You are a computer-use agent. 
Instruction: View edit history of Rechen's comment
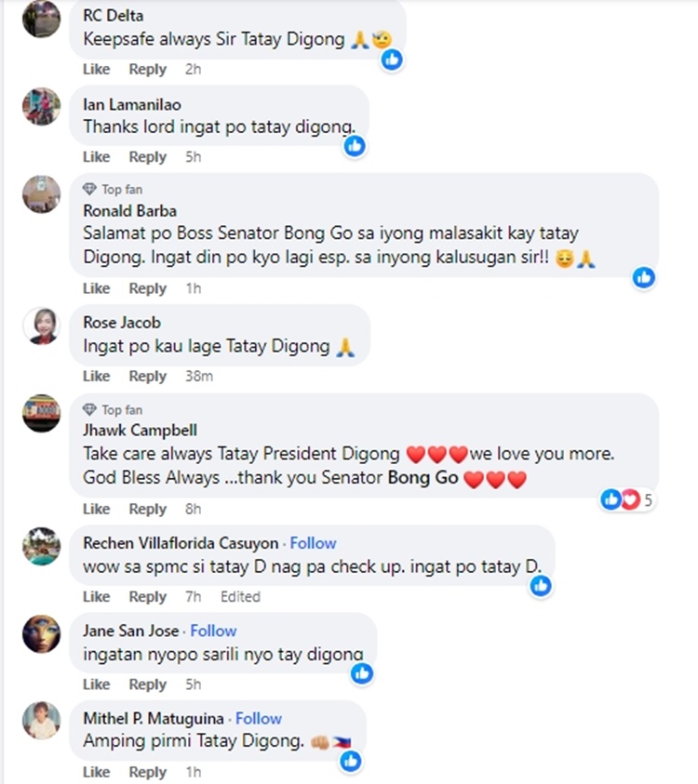tap(240, 597)
